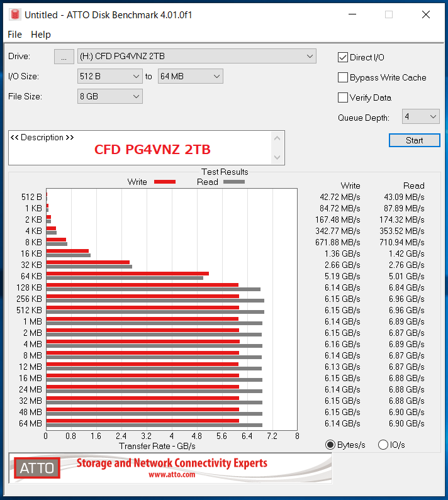This screenshot has height=500, width=448.
Task: Minimize the ATTO Disk Benchmark window
Action: click(352, 14)
